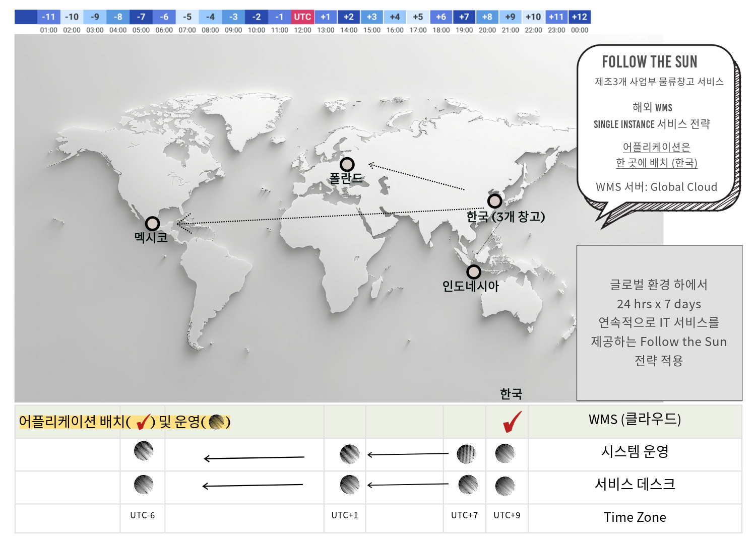Viewport: 756px width, 544px height.
Task: Click the -6 cell in the timezone bar
Action: (164, 17)
